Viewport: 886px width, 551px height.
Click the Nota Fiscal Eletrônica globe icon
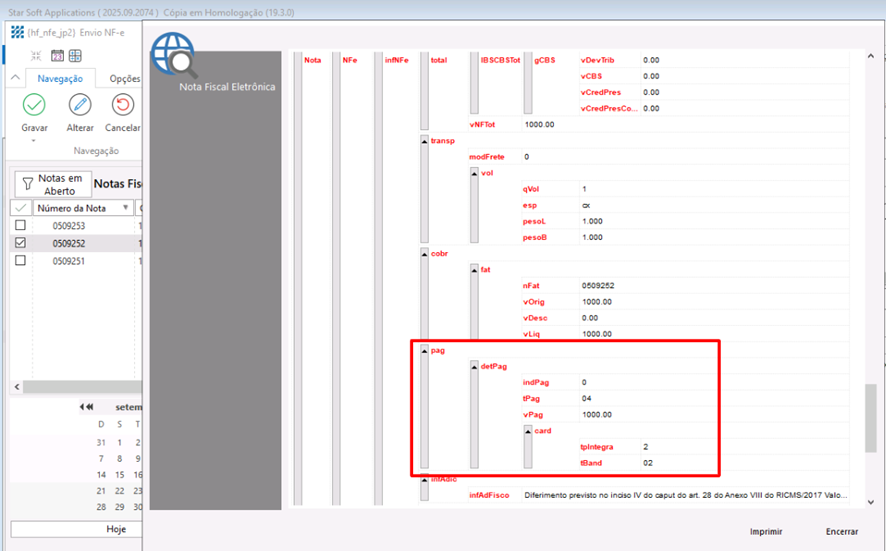[173, 56]
